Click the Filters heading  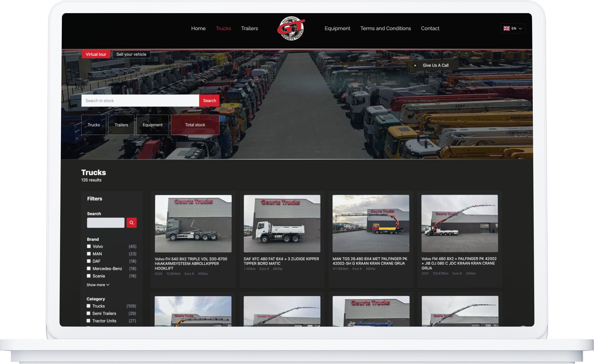[x=94, y=199]
